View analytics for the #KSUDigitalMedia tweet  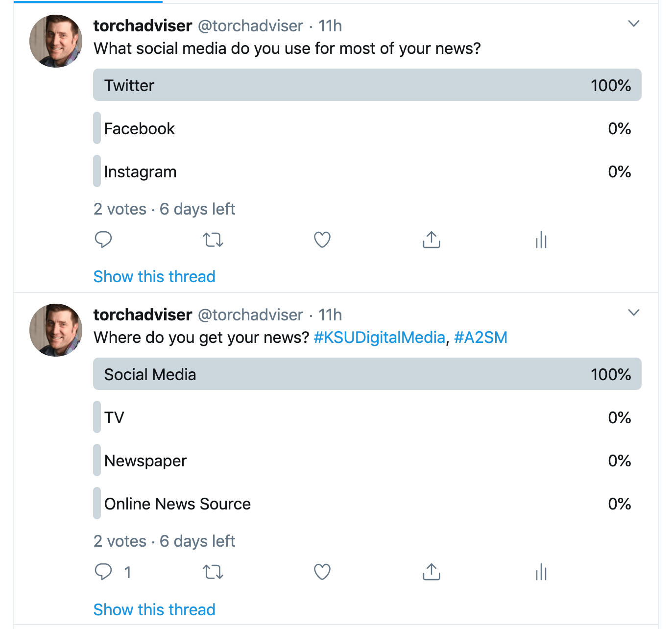(x=541, y=572)
